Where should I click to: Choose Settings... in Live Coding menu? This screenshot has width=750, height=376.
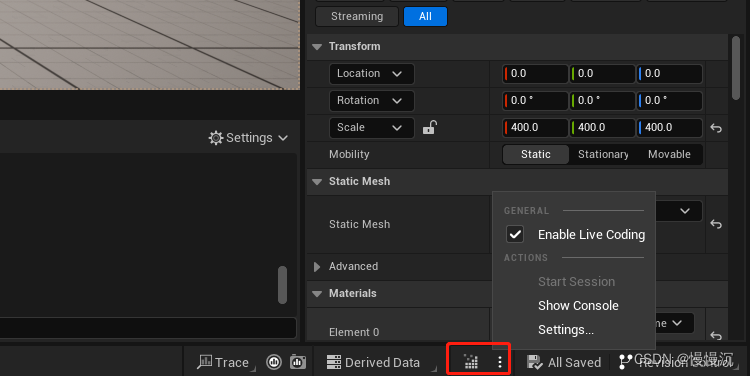click(x=566, y=330)
